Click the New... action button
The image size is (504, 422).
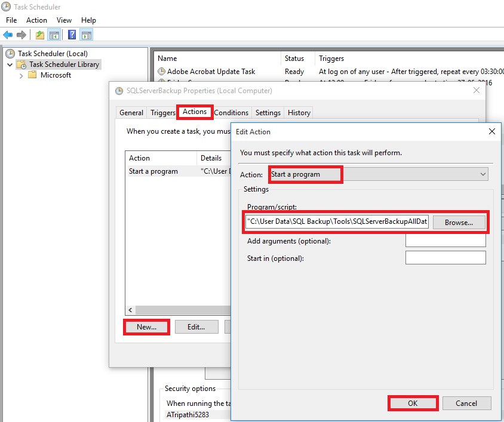click(146, 327)
